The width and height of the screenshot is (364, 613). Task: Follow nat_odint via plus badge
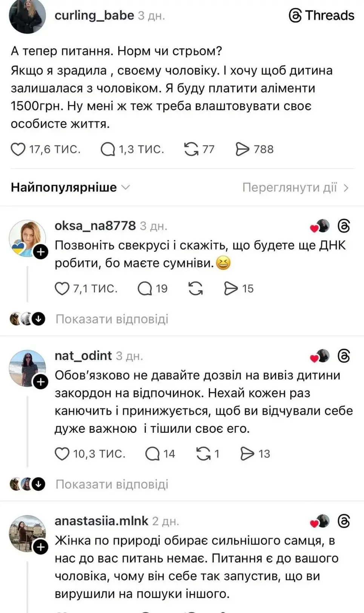coord(41,382)
